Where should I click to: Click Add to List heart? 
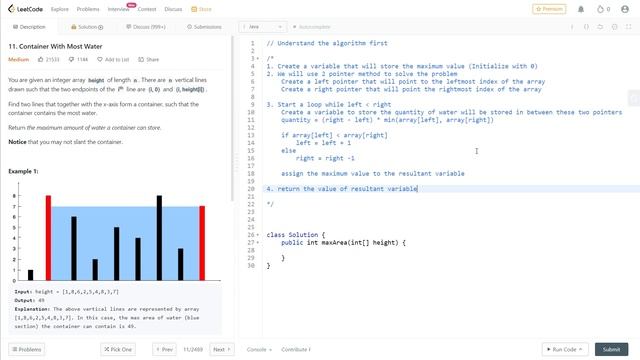click(x=113, y=60)
